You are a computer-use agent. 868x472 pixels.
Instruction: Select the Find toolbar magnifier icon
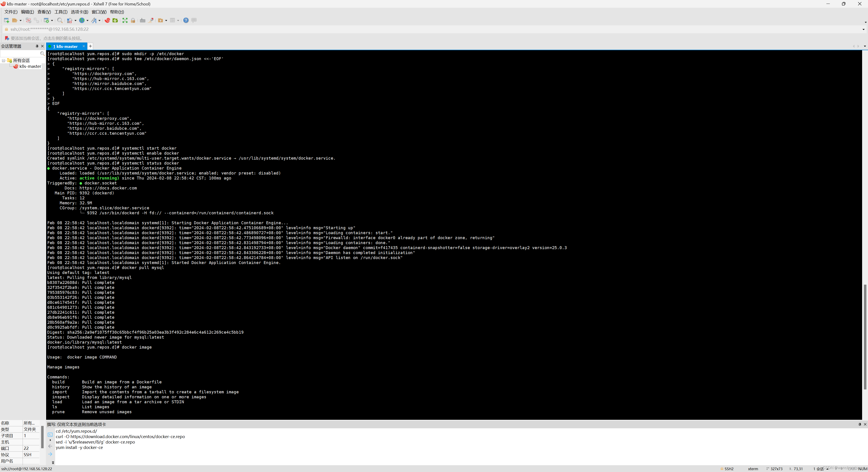click(60, 20)
